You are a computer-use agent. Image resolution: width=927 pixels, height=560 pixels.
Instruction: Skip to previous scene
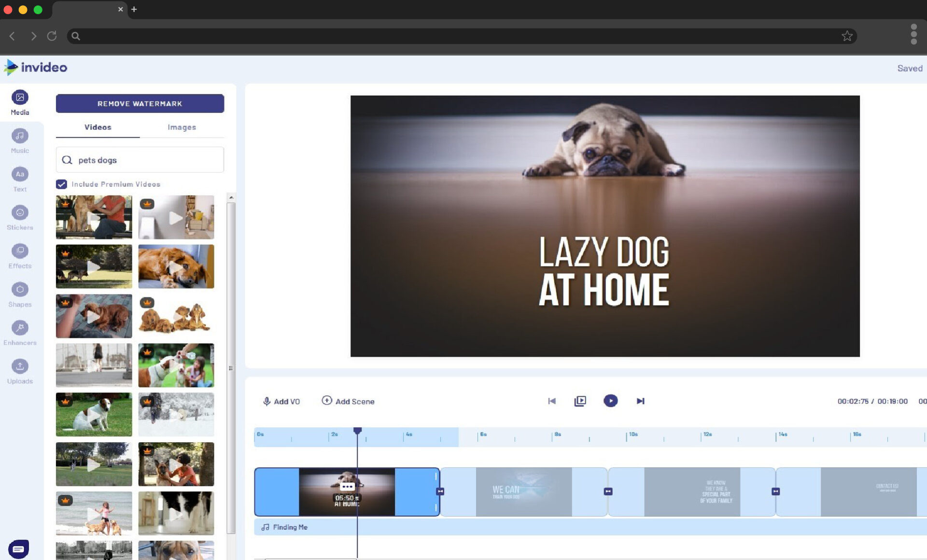(552, 401)
